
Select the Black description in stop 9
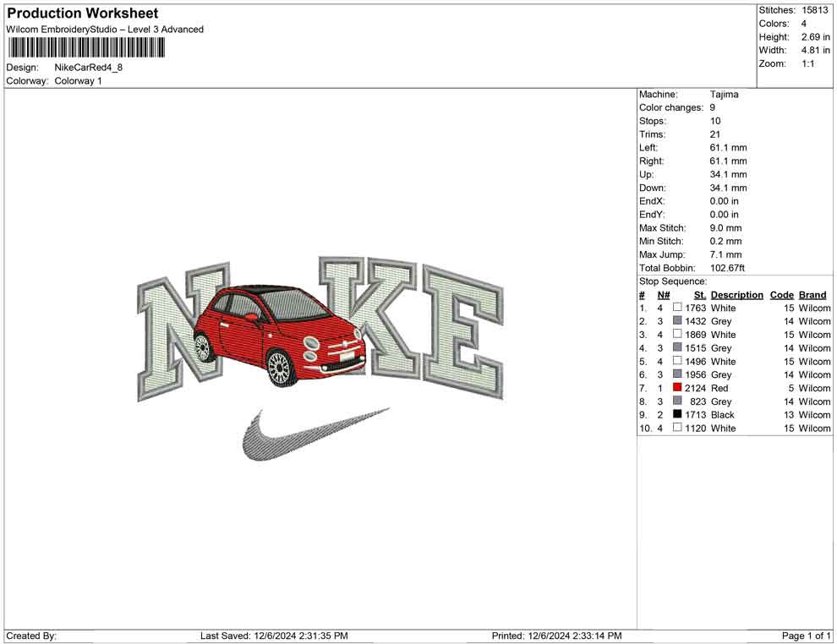point(722,415)
